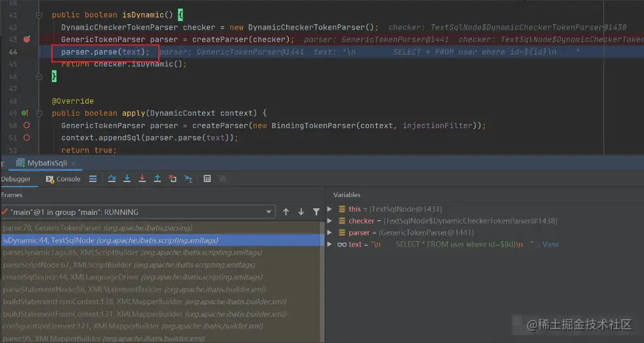Select frame parseStatementNode:96, XMLStatementBuilder
The image size is (644, 343).
(162, 290)
